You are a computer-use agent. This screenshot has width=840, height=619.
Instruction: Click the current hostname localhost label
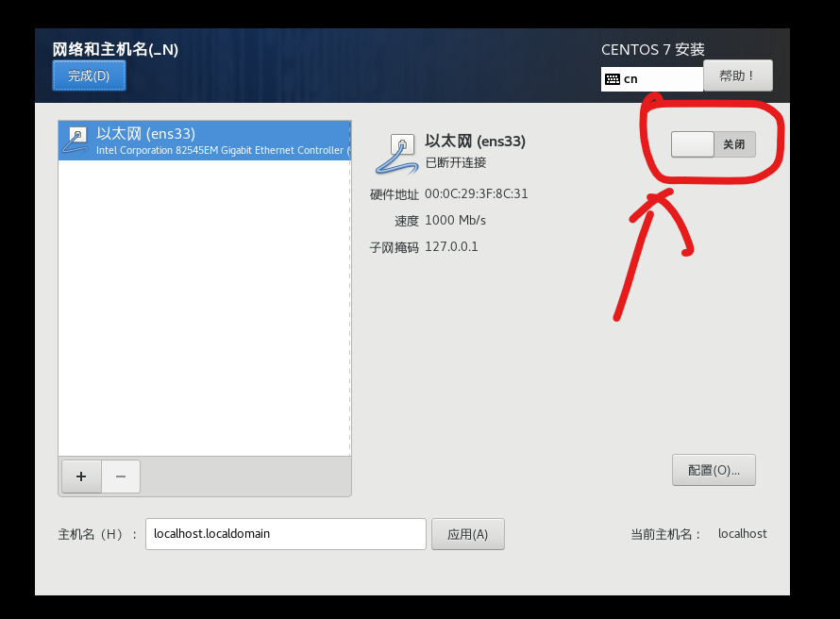pyautogui.click(x=742, y=534)
